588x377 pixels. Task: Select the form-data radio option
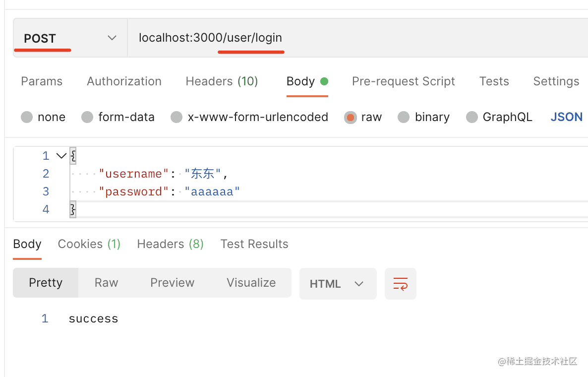click(x=87, y=118)
